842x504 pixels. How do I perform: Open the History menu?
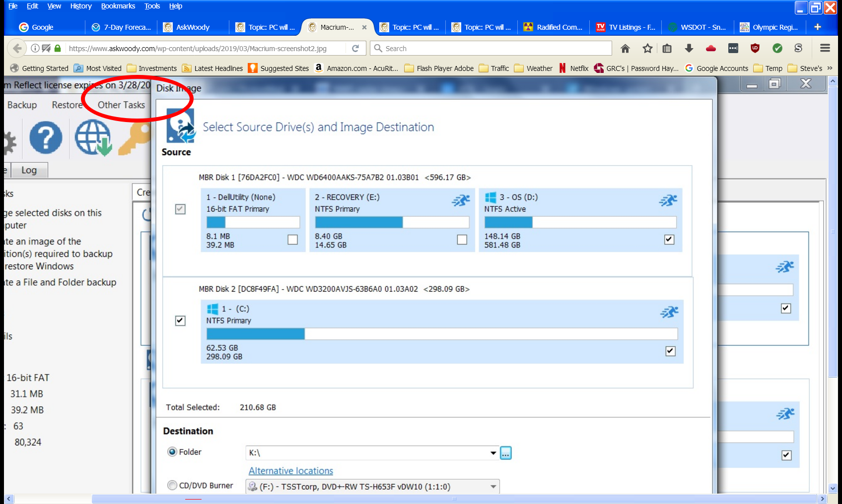[81, 6]
